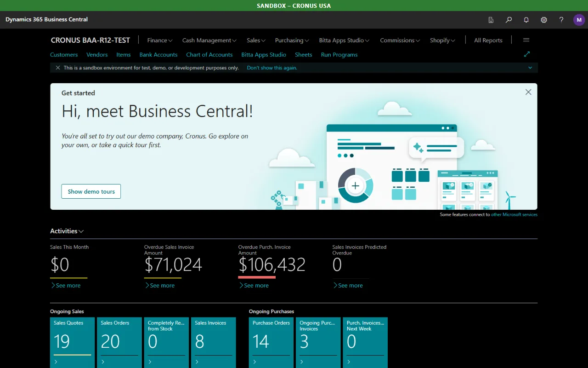
Task: Open the Sales Invoices tile
Action: pyautogui.click(x=214, y=343)
